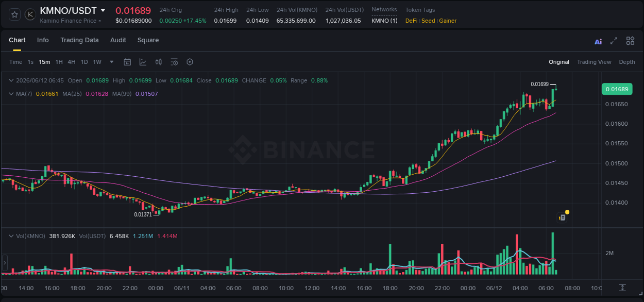Expand chart to fullscreen

[x=614, y=41]
